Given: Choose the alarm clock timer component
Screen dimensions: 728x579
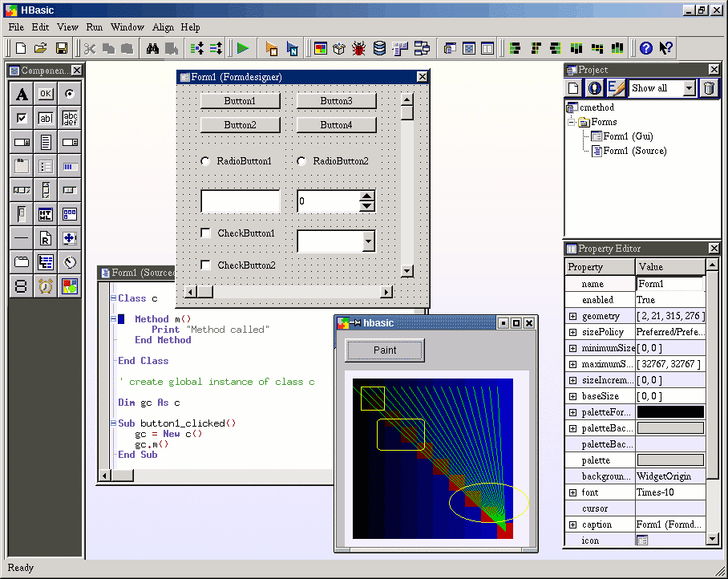Looking at the screenshot, I should click(46, 285).
